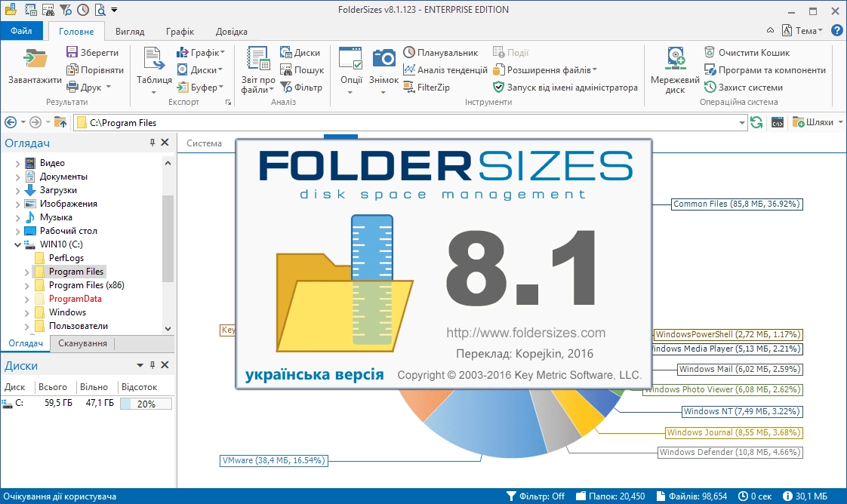Open Диски export dropdown
Screen dimensions: 847x504
[200, 69]
